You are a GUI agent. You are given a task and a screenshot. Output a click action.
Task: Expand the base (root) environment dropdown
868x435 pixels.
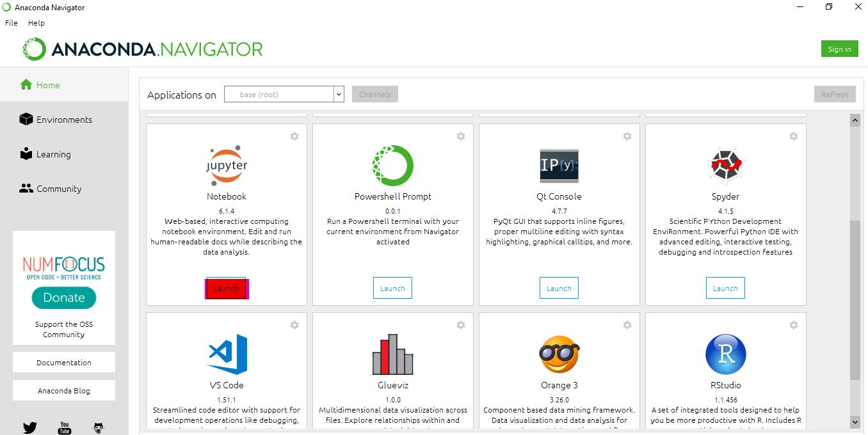tap(339, 95)
